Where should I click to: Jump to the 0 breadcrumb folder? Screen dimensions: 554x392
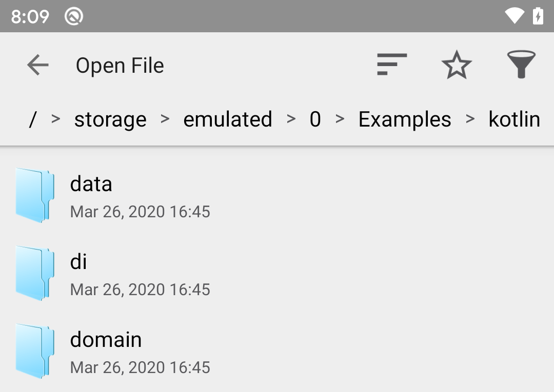(315, 119)
